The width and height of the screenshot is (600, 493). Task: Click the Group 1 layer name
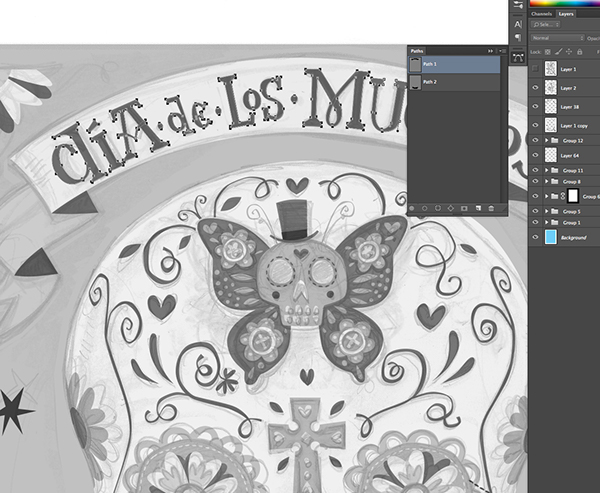pos(571,223)
